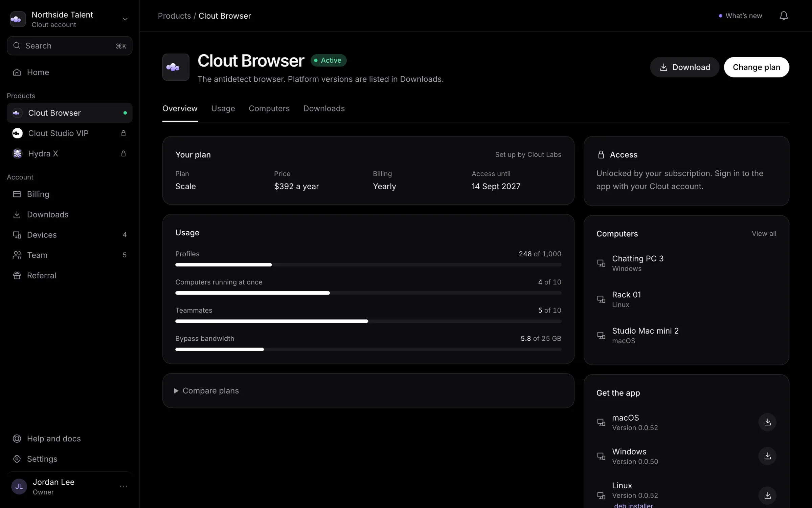Viewport: 812px width, 508px height.
Task: Open View all computers link
Action: point(764,234)
